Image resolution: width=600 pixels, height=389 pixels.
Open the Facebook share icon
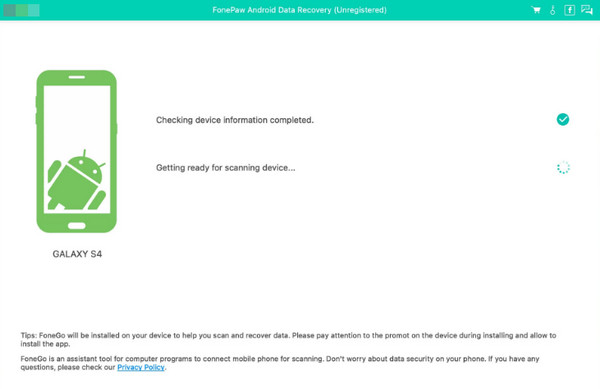(569, 10)
